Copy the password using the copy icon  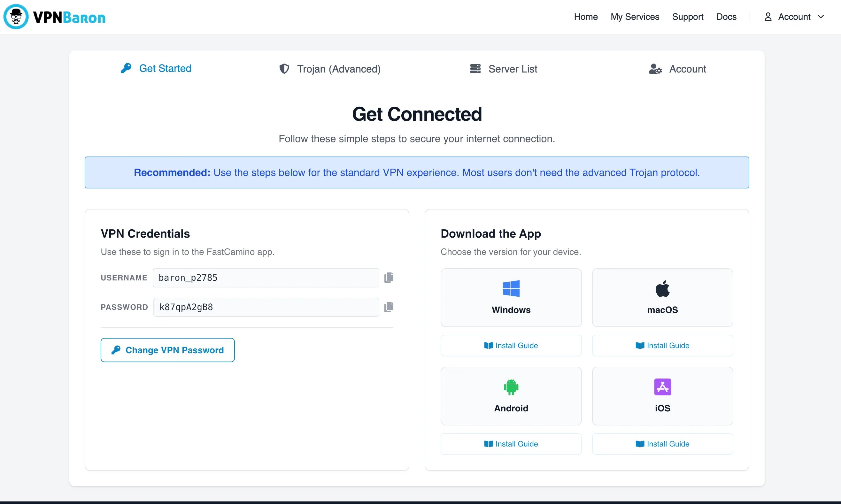pos(389,307)
